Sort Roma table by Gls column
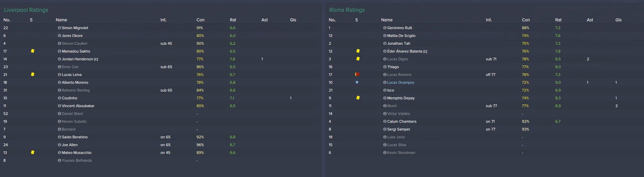Screen dimensions: 644x177 (618, 20)
